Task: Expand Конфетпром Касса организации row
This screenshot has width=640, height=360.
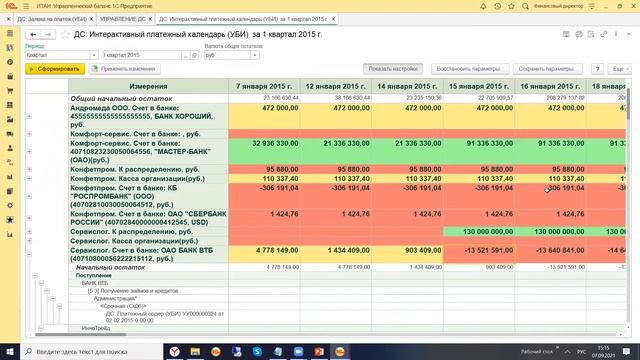Action: [29, 178]
